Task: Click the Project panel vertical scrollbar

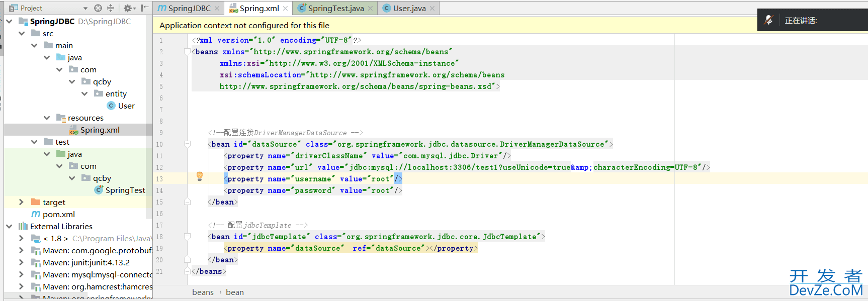Action: tap(149, 116)
